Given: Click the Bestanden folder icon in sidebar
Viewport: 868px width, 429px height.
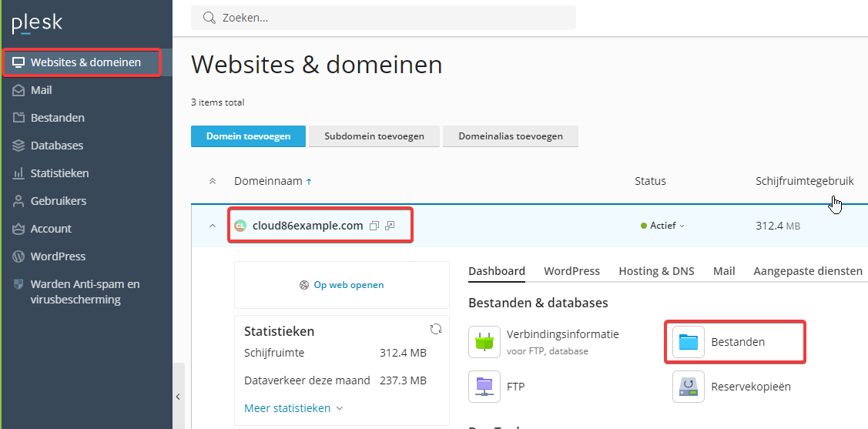Looking at the screenshot, I should click(18, 118).
